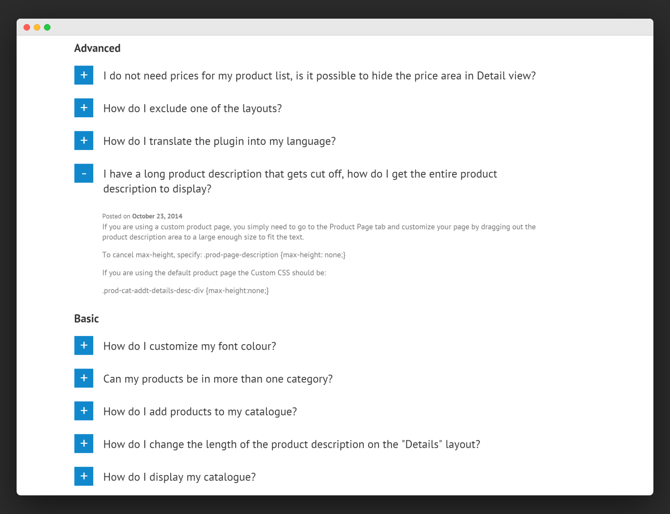
Task: Open 'Can my products be in more than one category?'
Action: [217, 379]
